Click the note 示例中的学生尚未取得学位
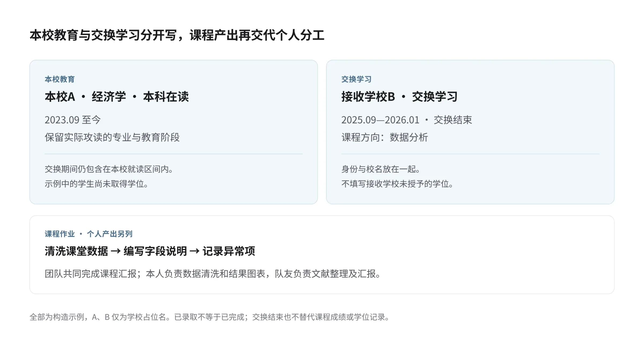 [x=97, y=184]
